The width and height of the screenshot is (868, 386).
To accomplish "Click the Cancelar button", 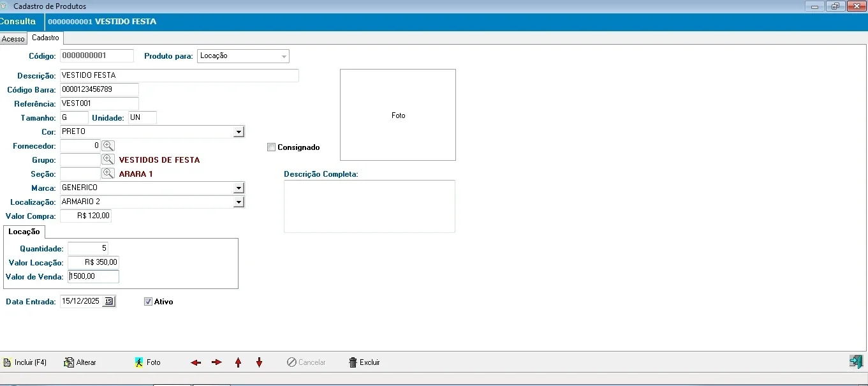I will pos(306,362).
